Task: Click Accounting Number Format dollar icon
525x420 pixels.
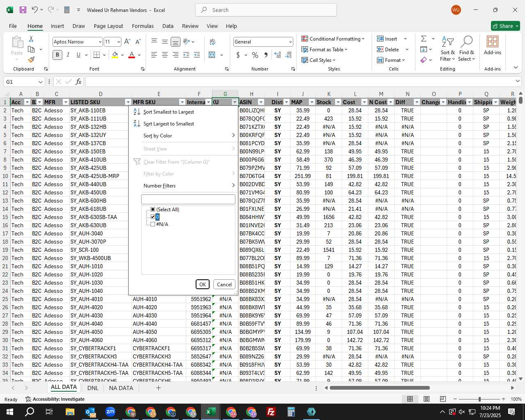Action: [238, 55]
